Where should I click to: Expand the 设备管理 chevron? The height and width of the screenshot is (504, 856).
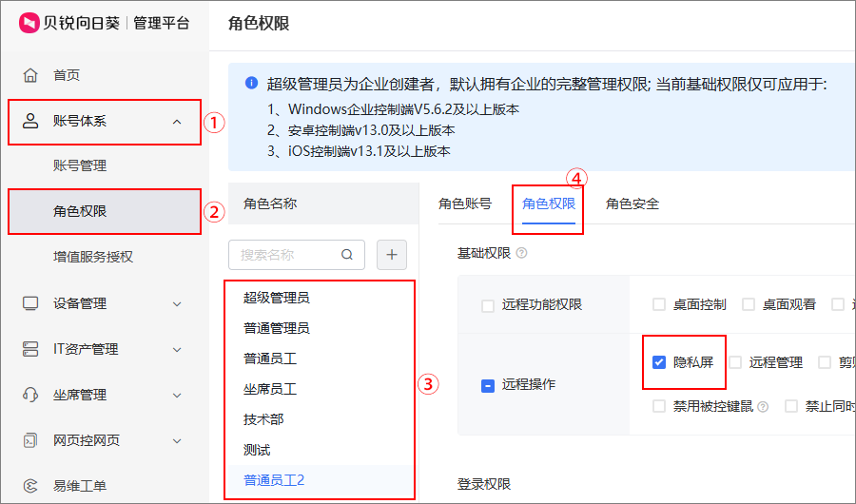[x=177, y=303]
